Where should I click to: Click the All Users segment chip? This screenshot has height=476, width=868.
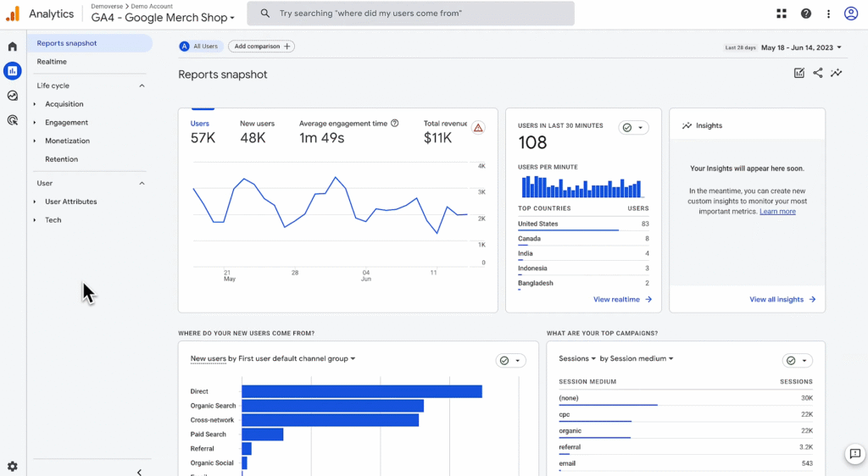point(201,47)
